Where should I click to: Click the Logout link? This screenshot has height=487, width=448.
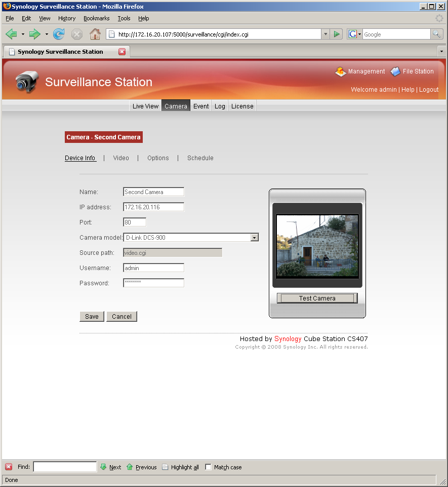click(x=429, y=90)
